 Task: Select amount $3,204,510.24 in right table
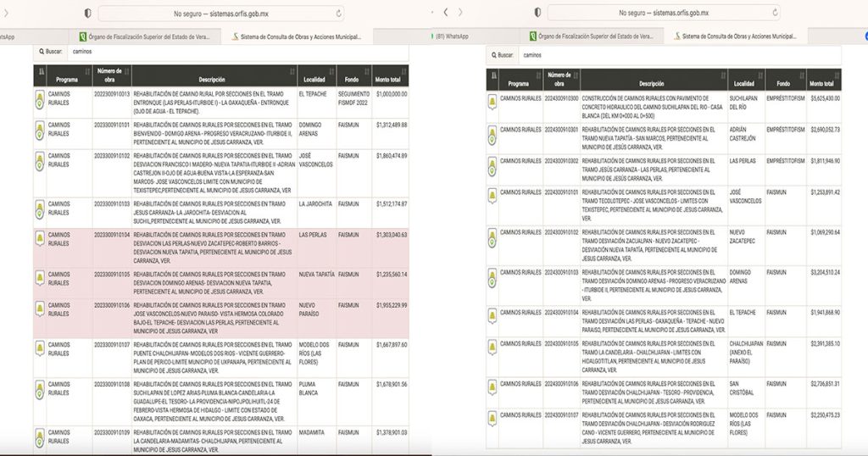pyautogui.click(x=825, y=272)
